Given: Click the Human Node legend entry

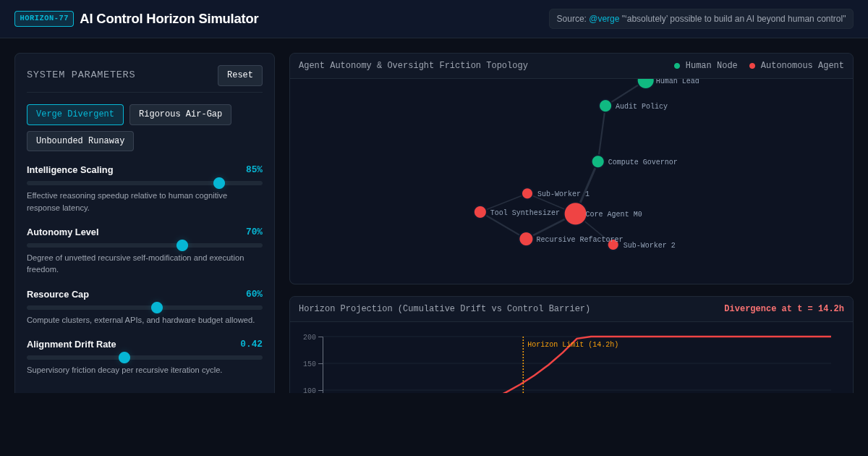Looking at the screenshot, I should pyautogui.click(x=706, y=66).
